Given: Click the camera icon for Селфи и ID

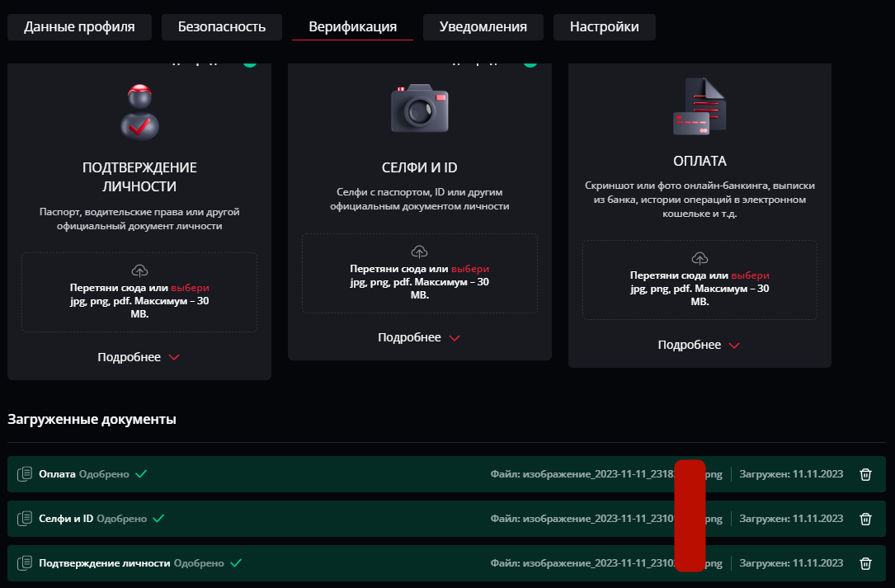Looking at the screenshot, I should (420, 109).
